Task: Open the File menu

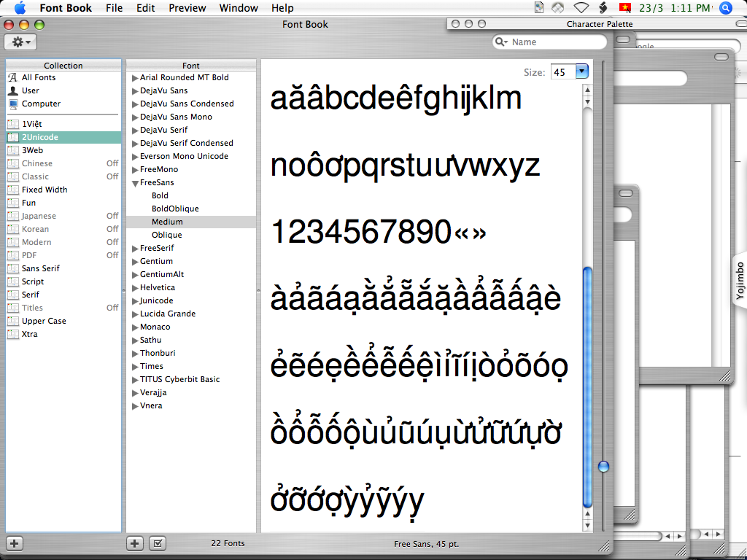Action: coord(114,8)
